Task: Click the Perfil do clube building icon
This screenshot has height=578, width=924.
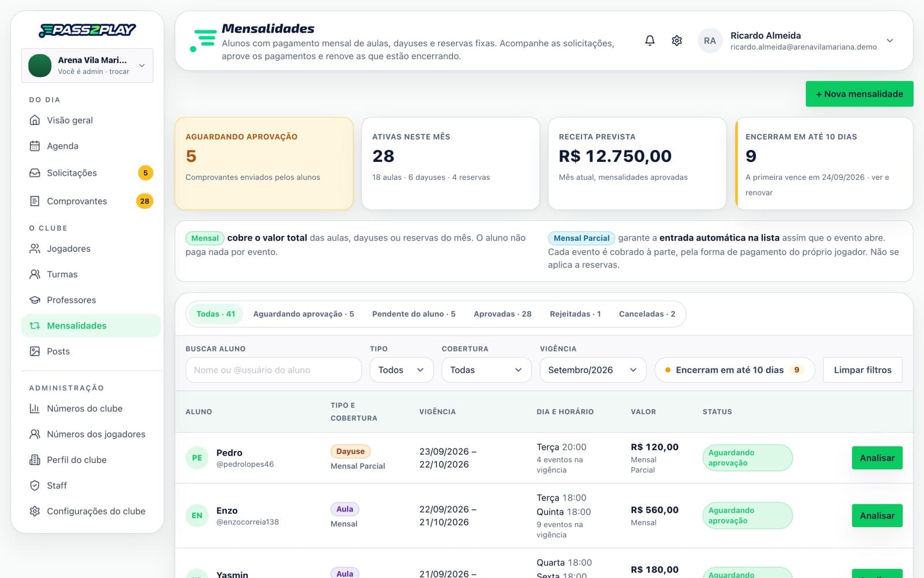Action: [x=35, y=460]
